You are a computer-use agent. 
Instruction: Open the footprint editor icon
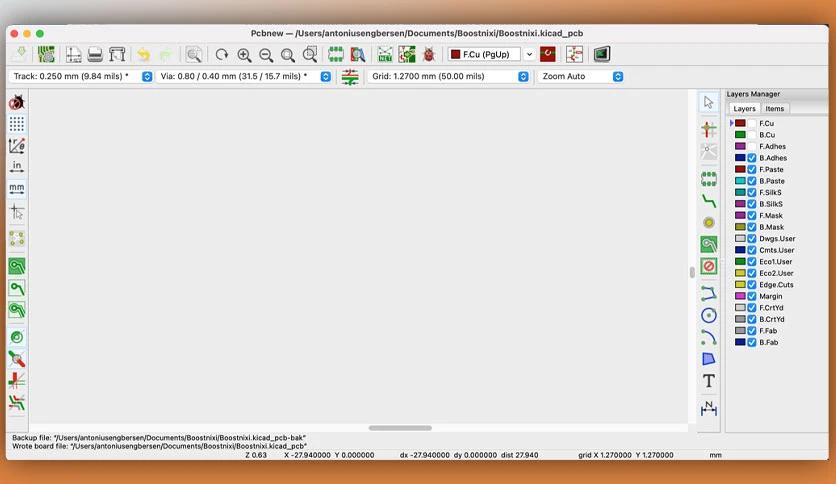(335, 54)
